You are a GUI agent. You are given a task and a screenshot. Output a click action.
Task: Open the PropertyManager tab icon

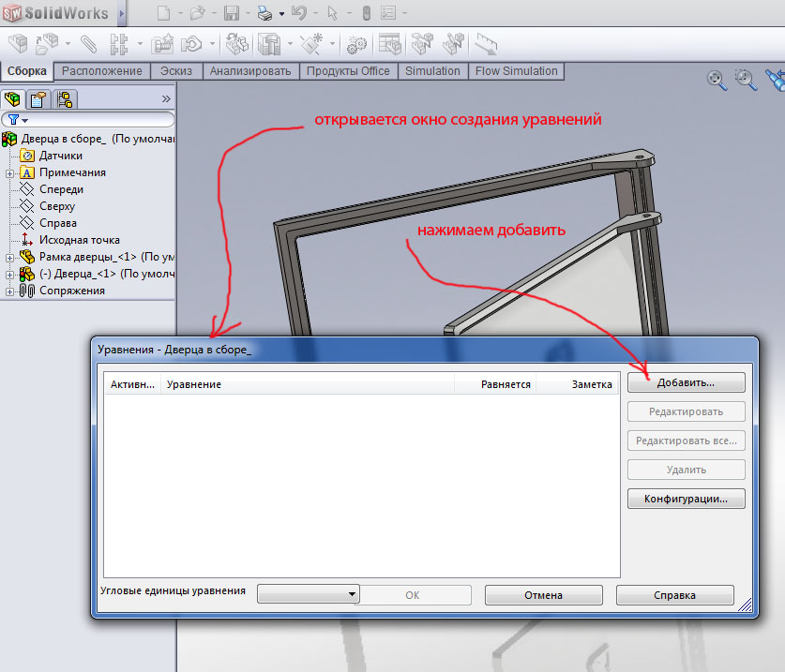[38, 98]
